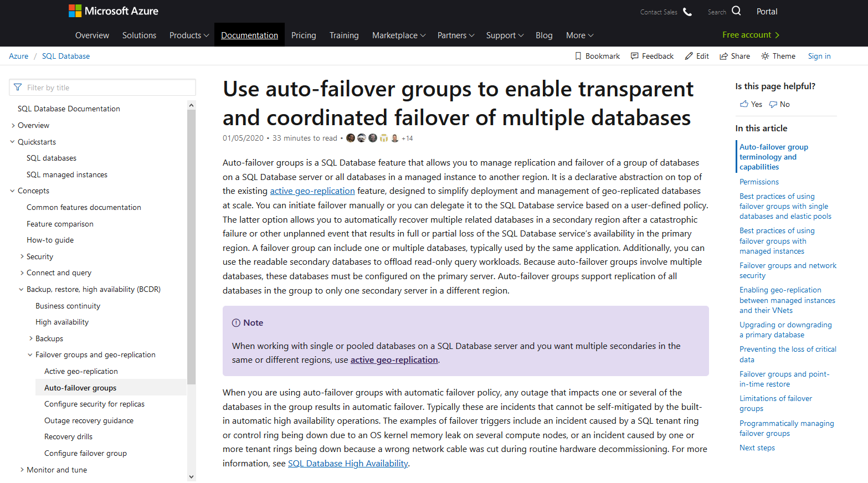
Task: Open Feature comparison tree item
Action: click(x=60, y=224)
